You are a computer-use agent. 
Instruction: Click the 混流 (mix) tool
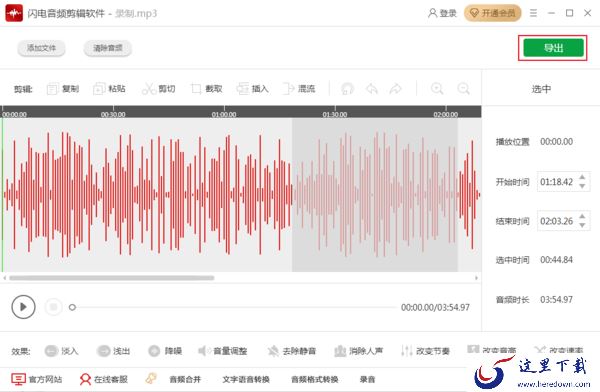pyautogui.click(x=298, y=89)
